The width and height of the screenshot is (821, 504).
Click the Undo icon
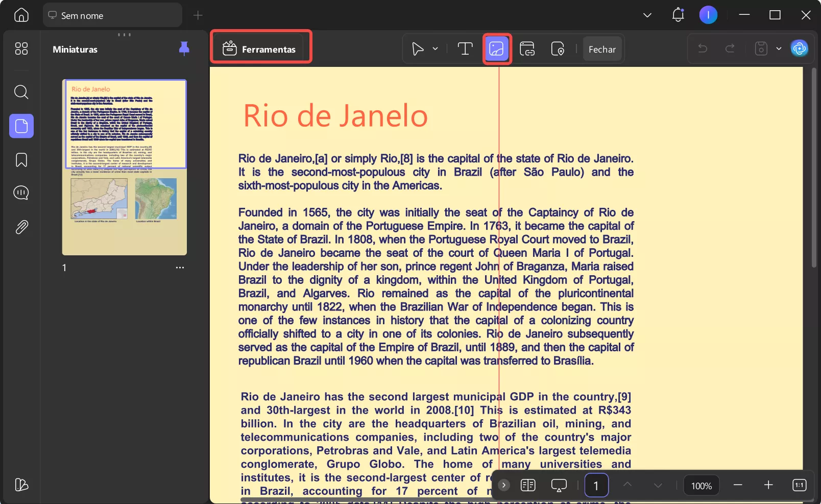pyautogui.click(x=703, y=49)
